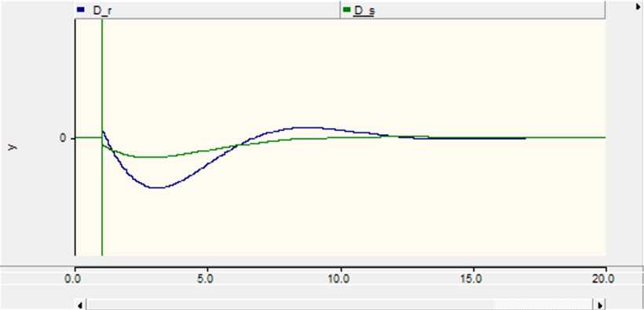Click the small arrow at top-right corner
This screenshot has width=644, height=310.
[638, 7]
